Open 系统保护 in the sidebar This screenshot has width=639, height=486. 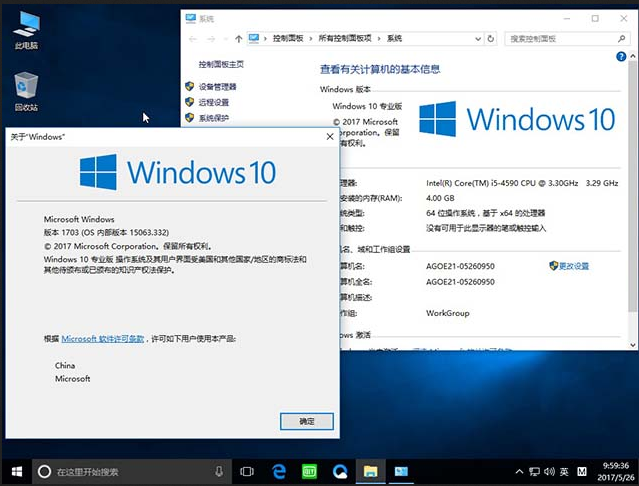214,118
